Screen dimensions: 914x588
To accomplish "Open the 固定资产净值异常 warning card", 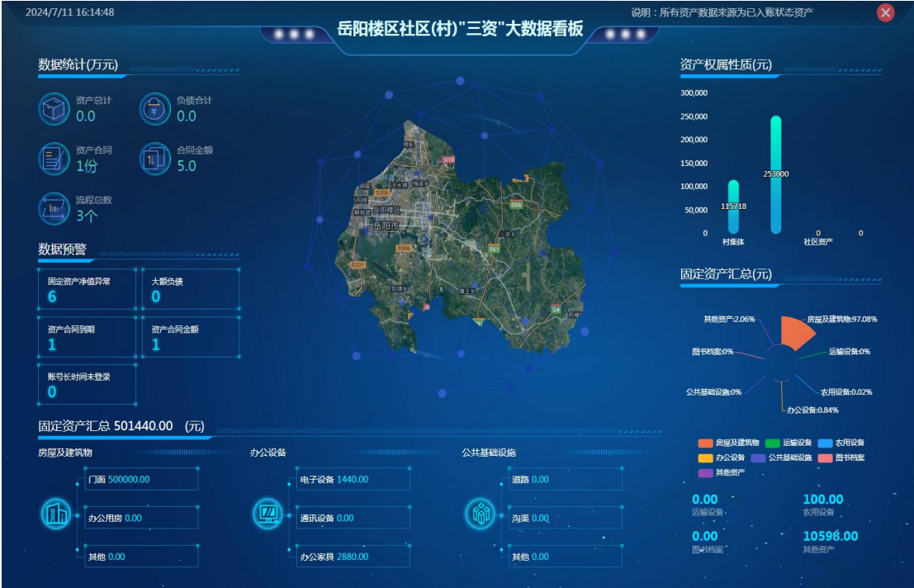I will 87,289.
